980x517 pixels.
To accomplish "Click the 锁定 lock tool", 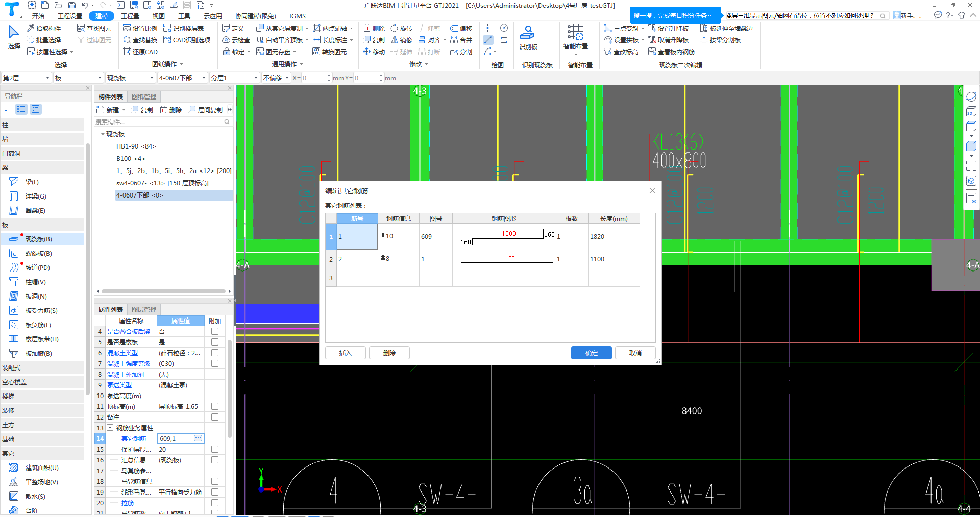I will pos(234,52).
